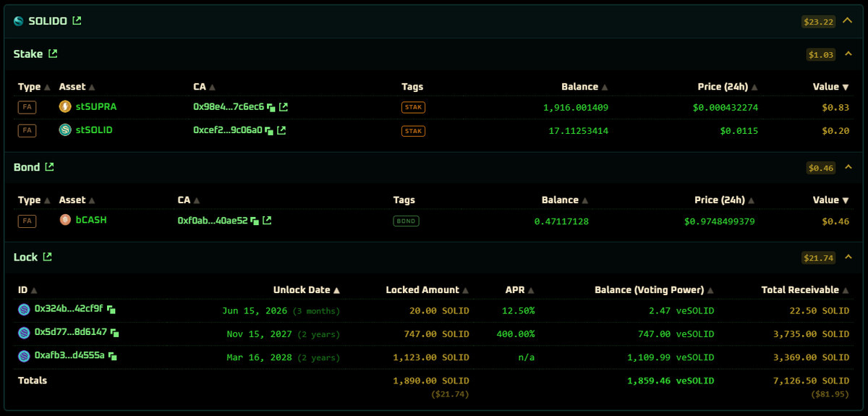Click Stake total $1.03 badge
Screen dimensions: 868x416
click(x=821, y=54)
